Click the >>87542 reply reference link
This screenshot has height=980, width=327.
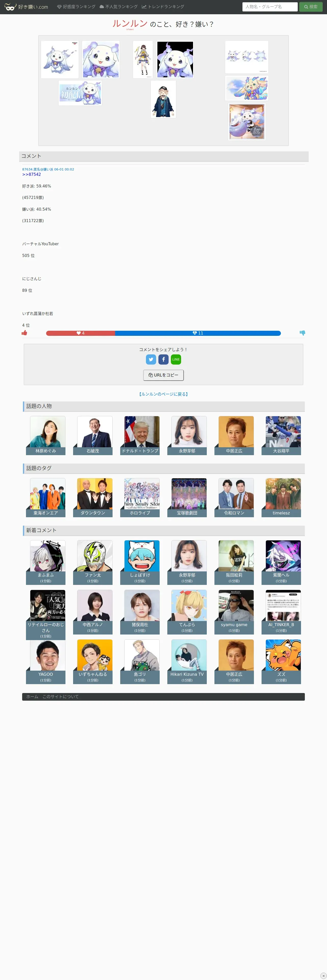click(x=31, y=175)
